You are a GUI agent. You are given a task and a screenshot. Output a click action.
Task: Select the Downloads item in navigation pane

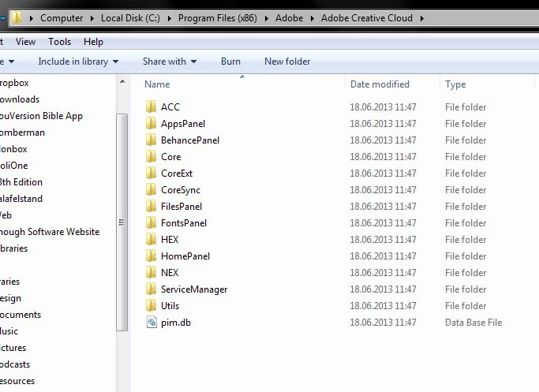pyautogui.click(x=20, y=99)
